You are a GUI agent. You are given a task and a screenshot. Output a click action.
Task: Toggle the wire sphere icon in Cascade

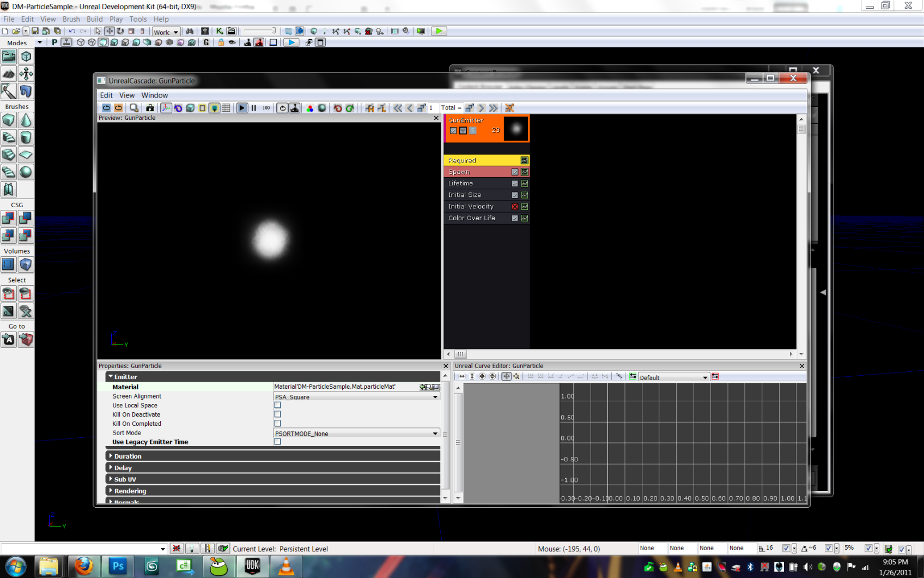pyautogui.click(x=322, y=108)
